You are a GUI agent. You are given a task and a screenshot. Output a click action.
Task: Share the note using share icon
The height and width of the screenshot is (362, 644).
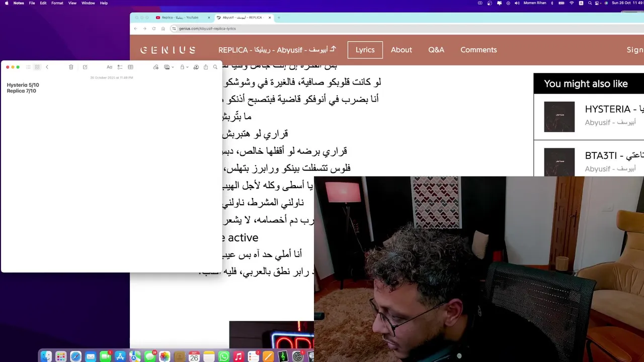pyautogui.click(x=206, y=67)
